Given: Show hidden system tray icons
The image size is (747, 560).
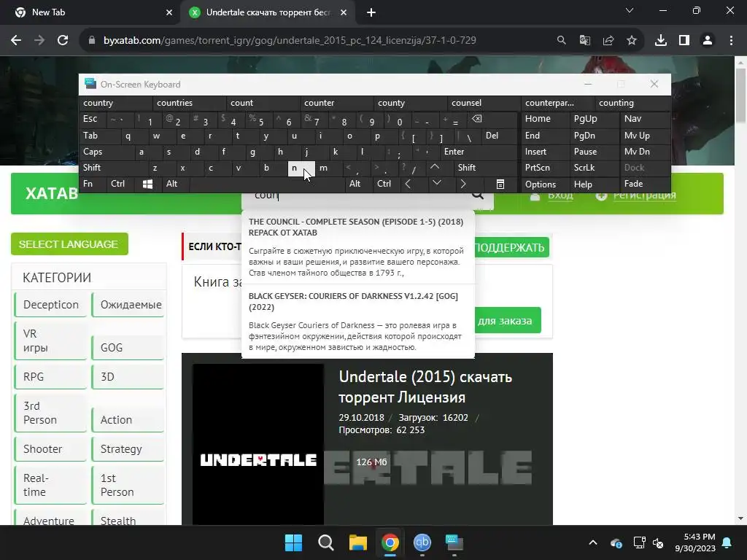Looking at the screenshot, I should pyautogui.click(x=593, y=542).
